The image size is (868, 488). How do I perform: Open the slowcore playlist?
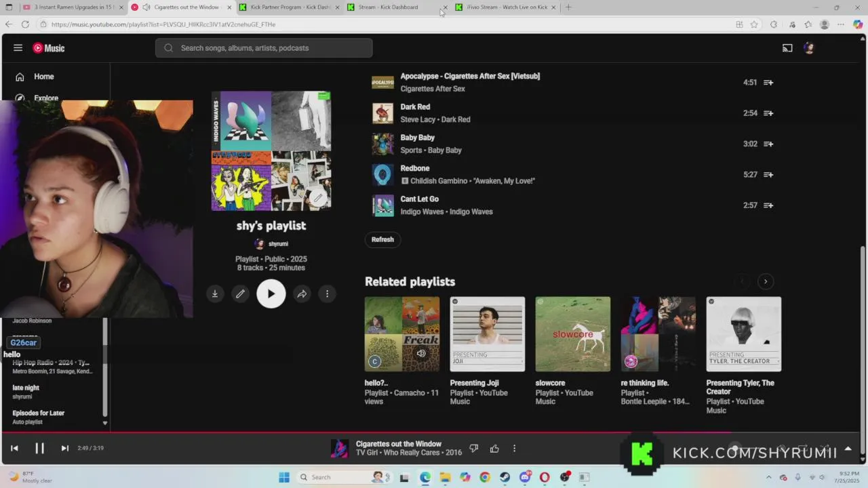click(573, 334)
